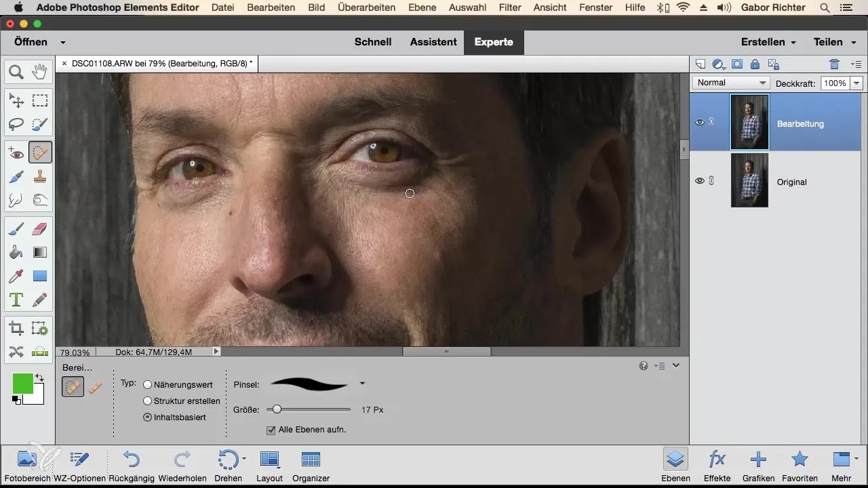Select the Quick Selection brush tool
The image size is (868, 488).
pos(40,124)
